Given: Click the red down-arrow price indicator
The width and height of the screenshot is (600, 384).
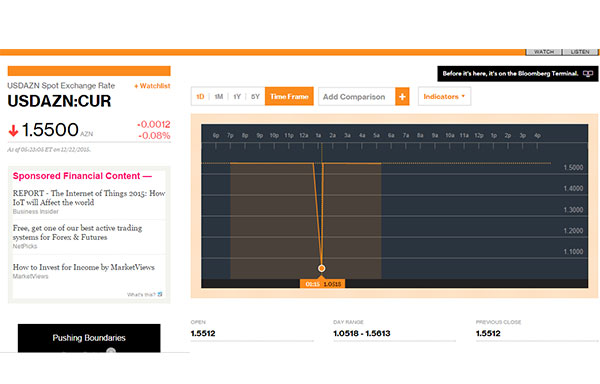Looking at the screenshot, I should [13, 131].
